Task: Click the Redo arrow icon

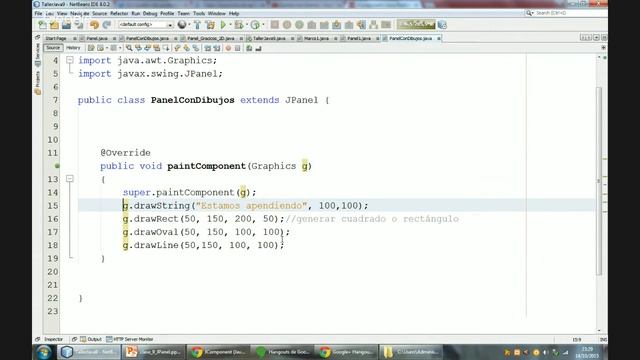Action: coord(107,25)
